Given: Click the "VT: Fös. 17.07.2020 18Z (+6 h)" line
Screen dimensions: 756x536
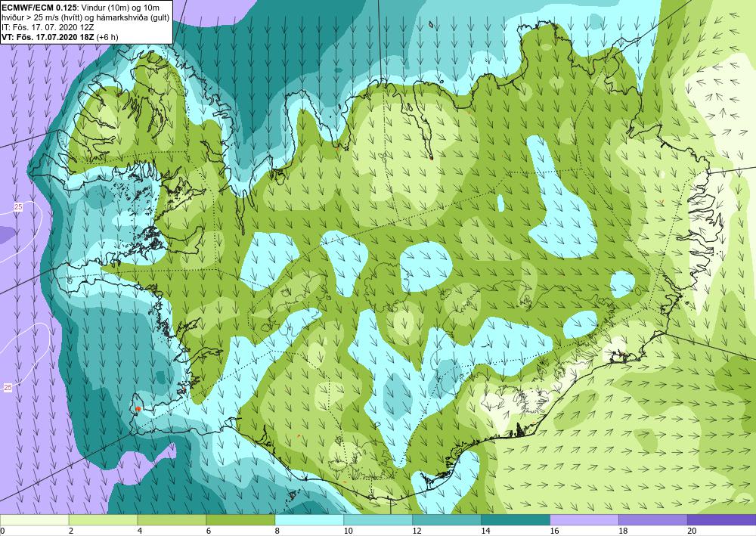Looking at the screenshot, I should [60, 36].
